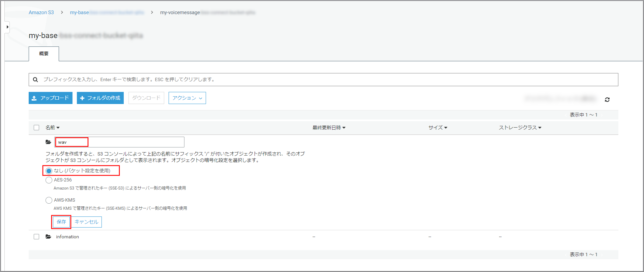Click the new folder name input field

click(120, 142)
